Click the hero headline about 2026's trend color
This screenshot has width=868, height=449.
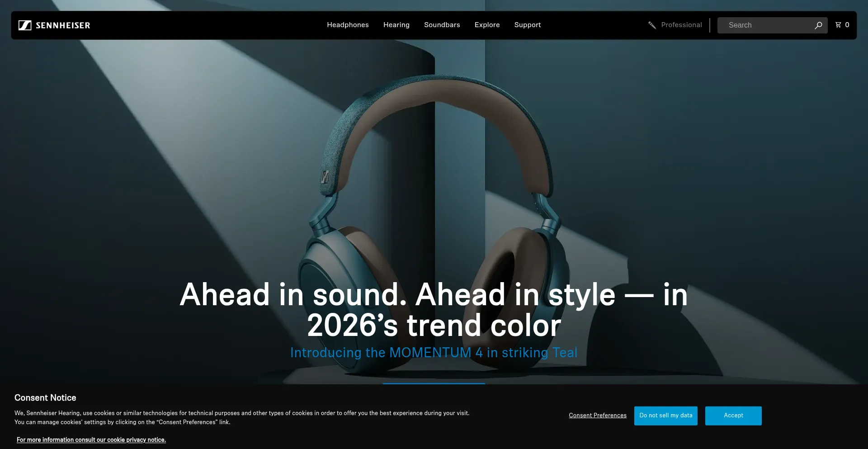click(x=434, y=310)
